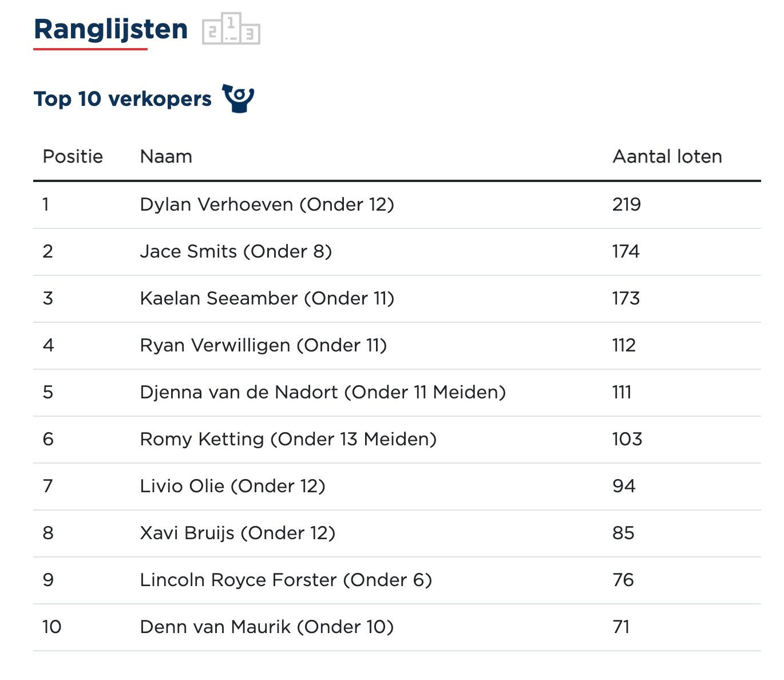Click the Positie column header
The height and width of the screenshot is (680, 784).
coord(73,157)
